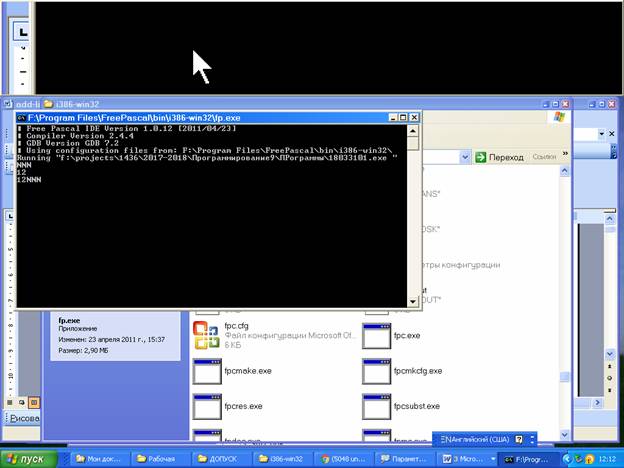Click the Chrome icon in the taskbar

[326, 459]
